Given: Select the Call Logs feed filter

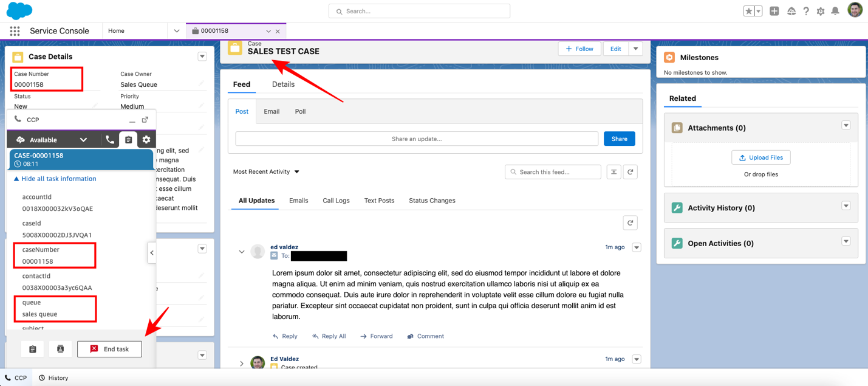Looking at the screenshot, I should pyautogui.click(x=336, y=201).
